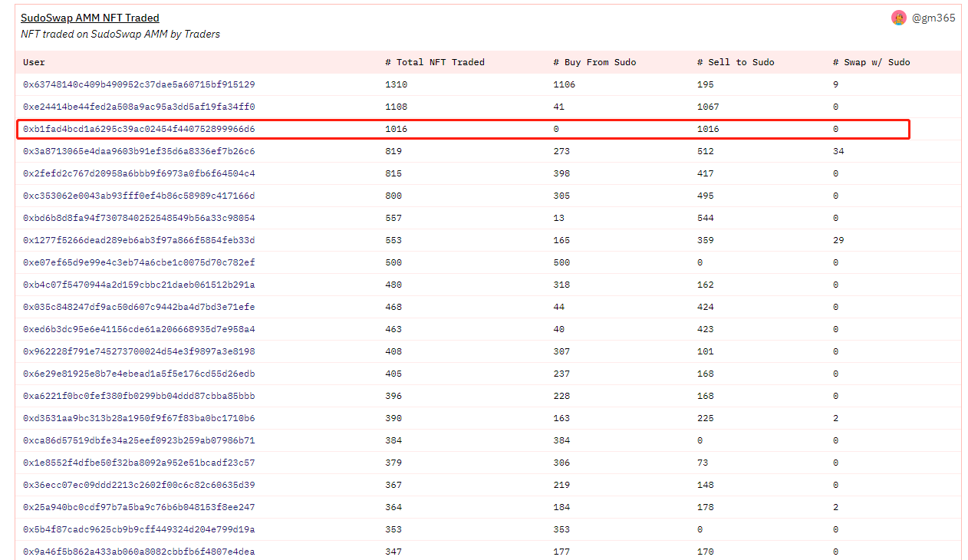
Task: Sort by # Total NFT Traded column
Action: (x=435, y=62)
